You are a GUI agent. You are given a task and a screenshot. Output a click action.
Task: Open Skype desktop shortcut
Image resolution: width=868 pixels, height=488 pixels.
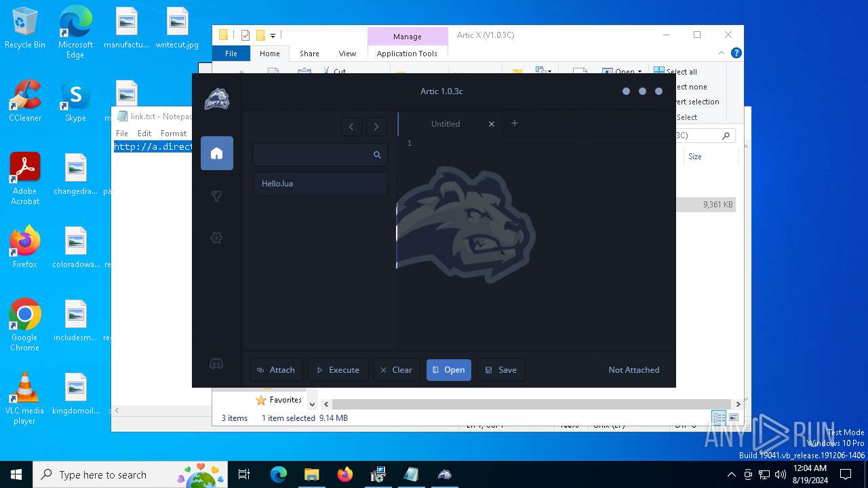pyautogui.click(x=75, y=102)
